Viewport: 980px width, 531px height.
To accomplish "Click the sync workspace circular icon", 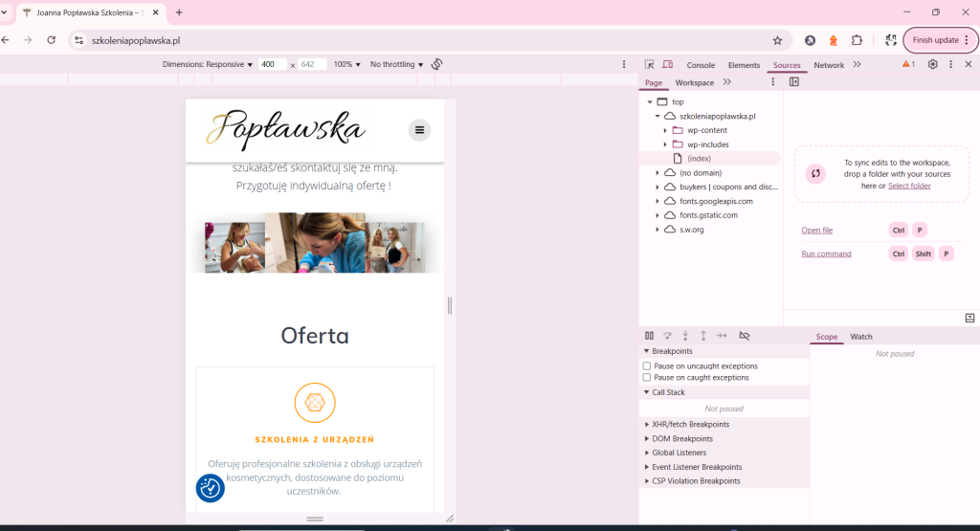I will point(815,174).
